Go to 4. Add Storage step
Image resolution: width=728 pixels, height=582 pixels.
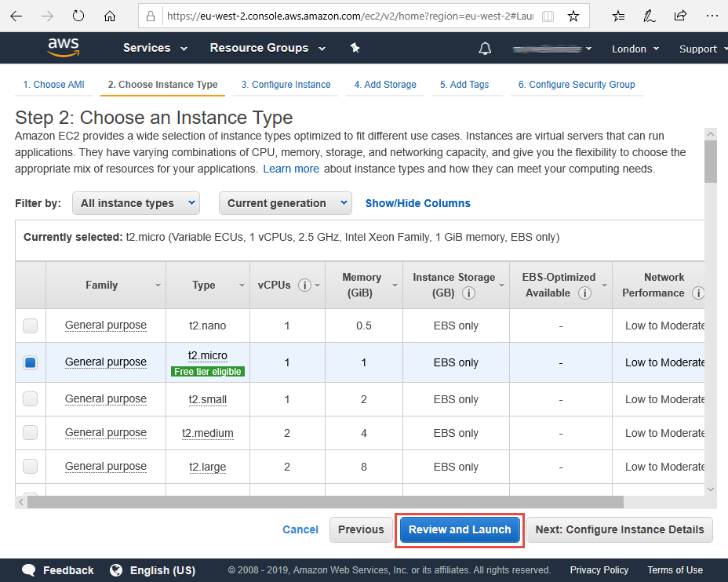[x=385, y=85]
